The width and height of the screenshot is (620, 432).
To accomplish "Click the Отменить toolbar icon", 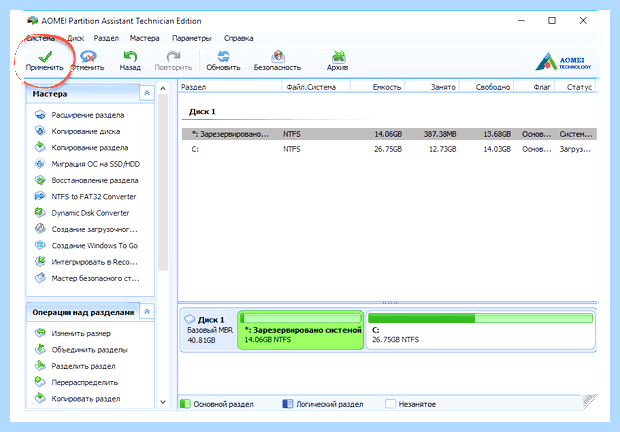I will (88, 57).
